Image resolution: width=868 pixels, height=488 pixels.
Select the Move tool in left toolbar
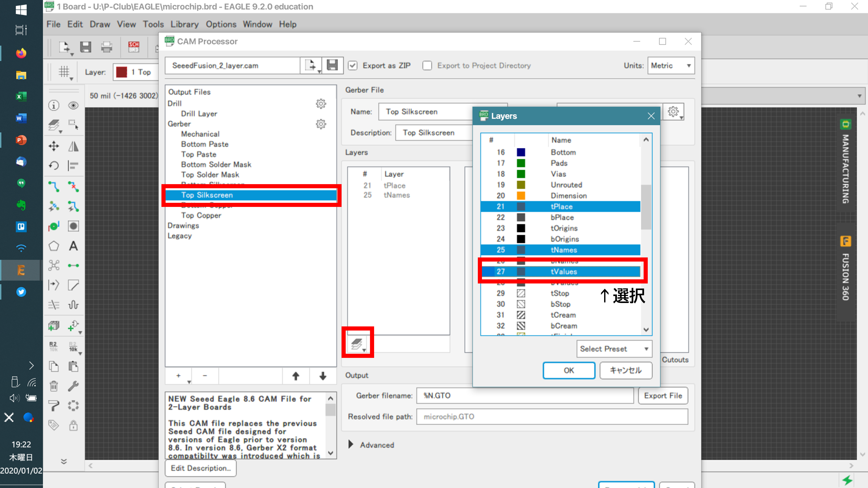pos(54,146)
